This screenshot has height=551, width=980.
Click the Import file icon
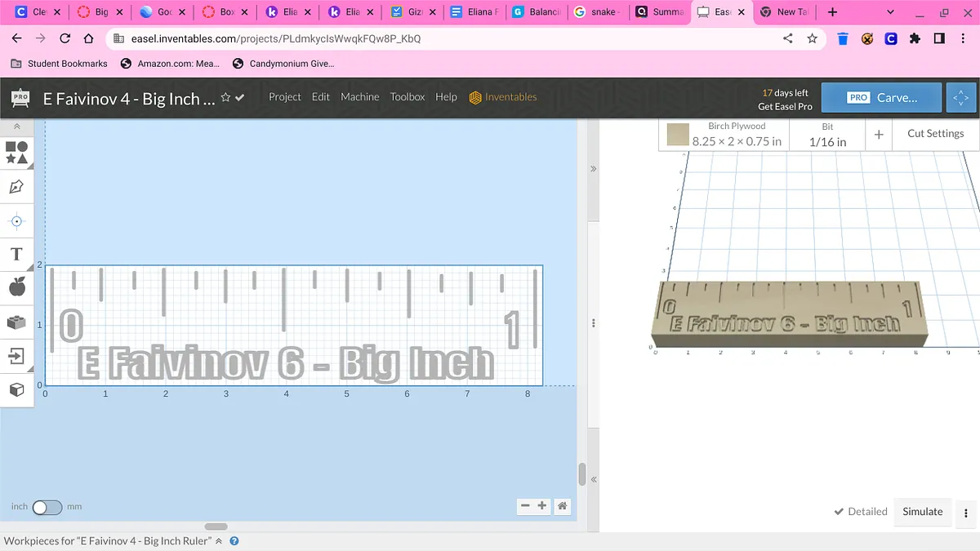(x=16, y=356)
